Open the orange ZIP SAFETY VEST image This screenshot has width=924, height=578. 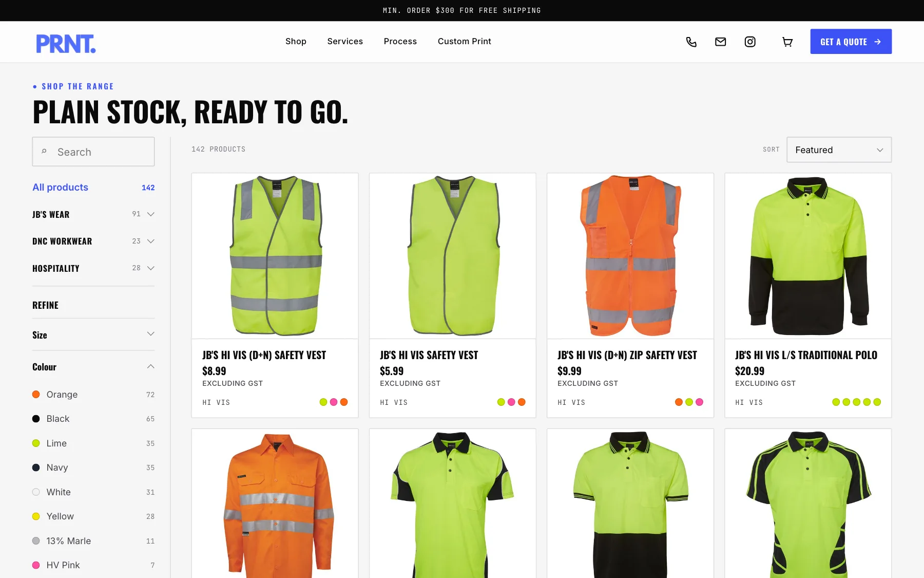click(630, 256)
